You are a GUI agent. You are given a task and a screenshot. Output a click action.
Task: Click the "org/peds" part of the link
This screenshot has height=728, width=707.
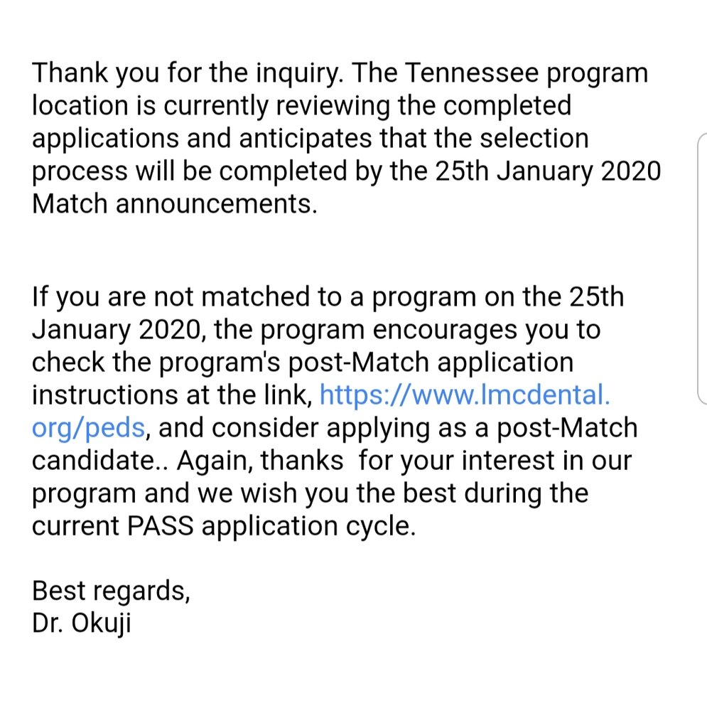coord(90,427)
